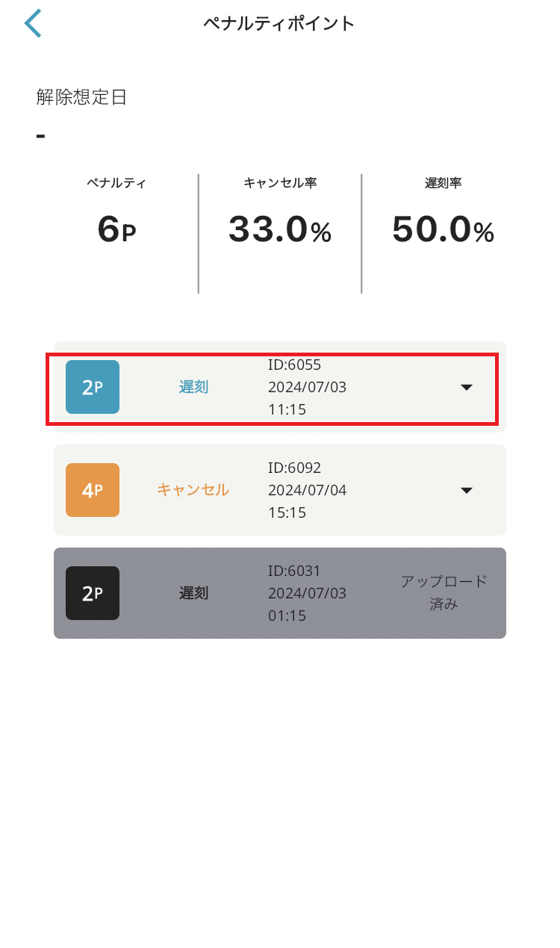Open the dropdown arrow on the late penalty row
The width and height of the screenshot is (560, 948).
(466, 387)
